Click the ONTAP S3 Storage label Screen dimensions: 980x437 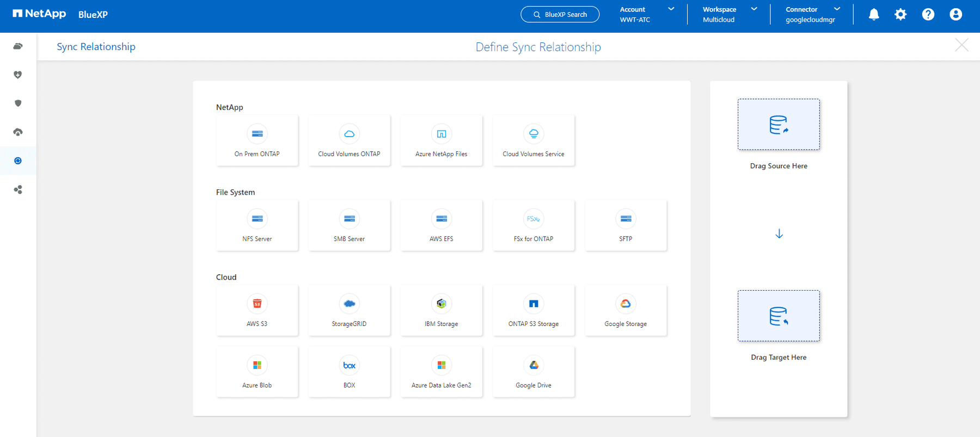(534, 324)
